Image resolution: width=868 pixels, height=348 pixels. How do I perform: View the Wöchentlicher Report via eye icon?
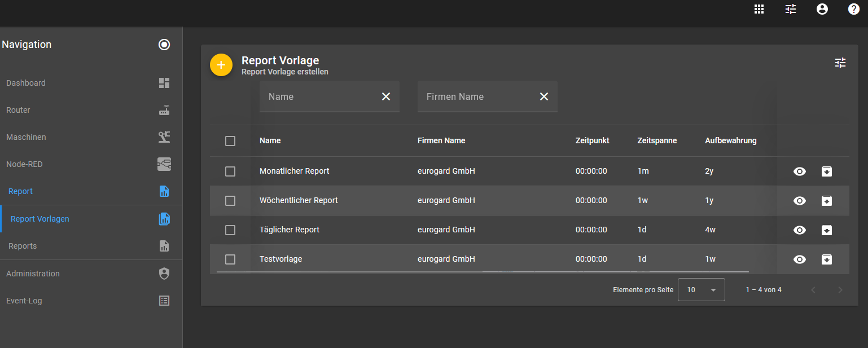800,201
